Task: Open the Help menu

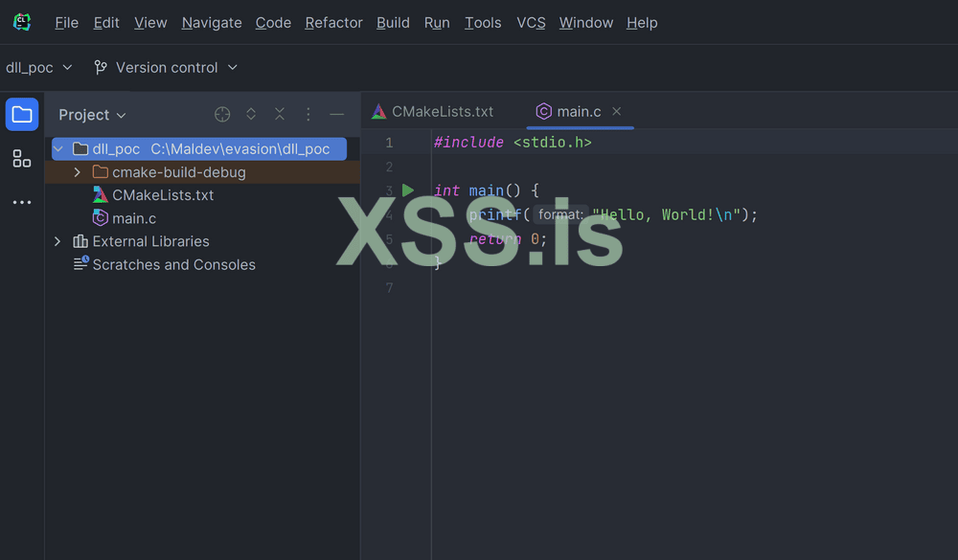Action: click(642, 23)
